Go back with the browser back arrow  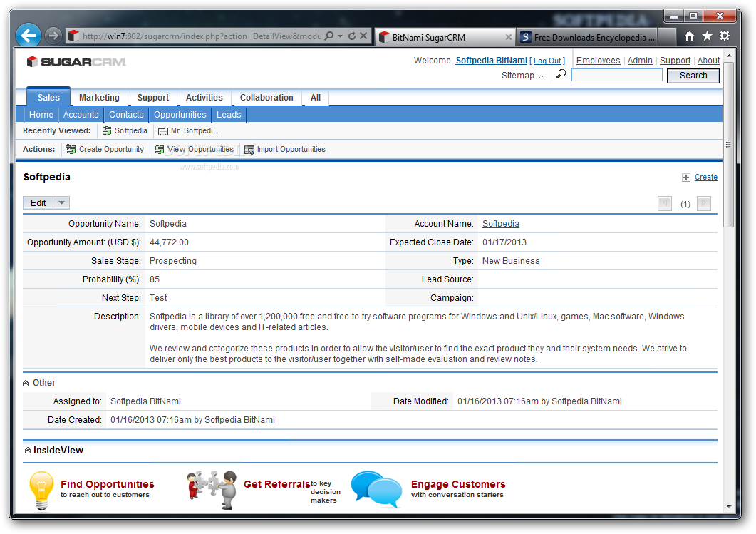coord(29,35)
